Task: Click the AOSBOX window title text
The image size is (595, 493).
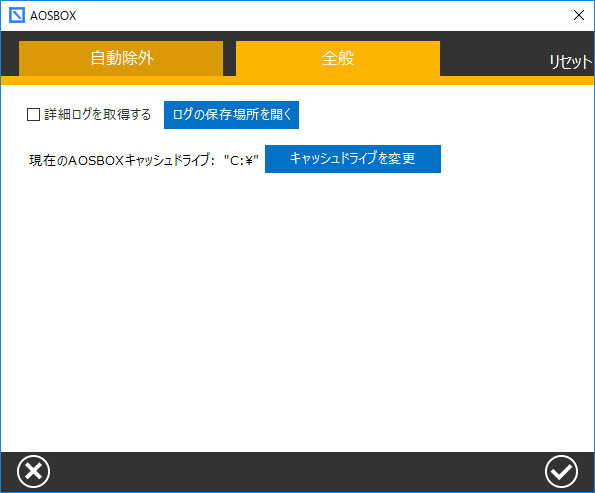Action: tap(53, 16)
